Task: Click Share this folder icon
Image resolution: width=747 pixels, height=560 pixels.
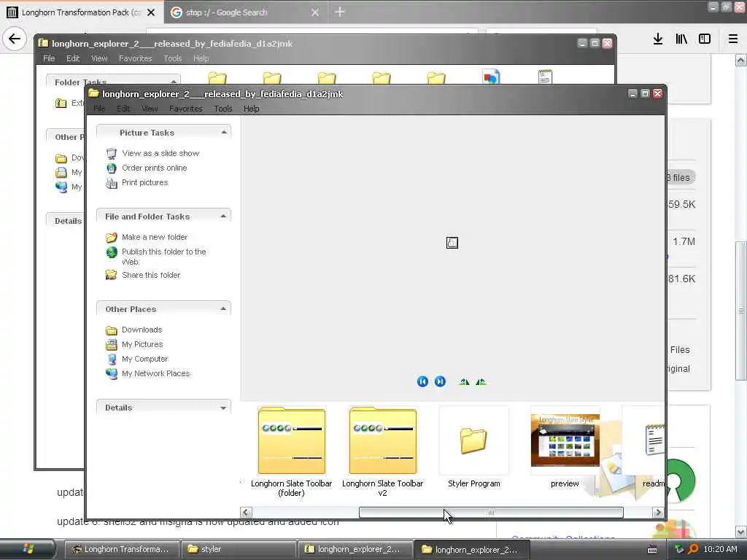Action: [x=112, y=275]
